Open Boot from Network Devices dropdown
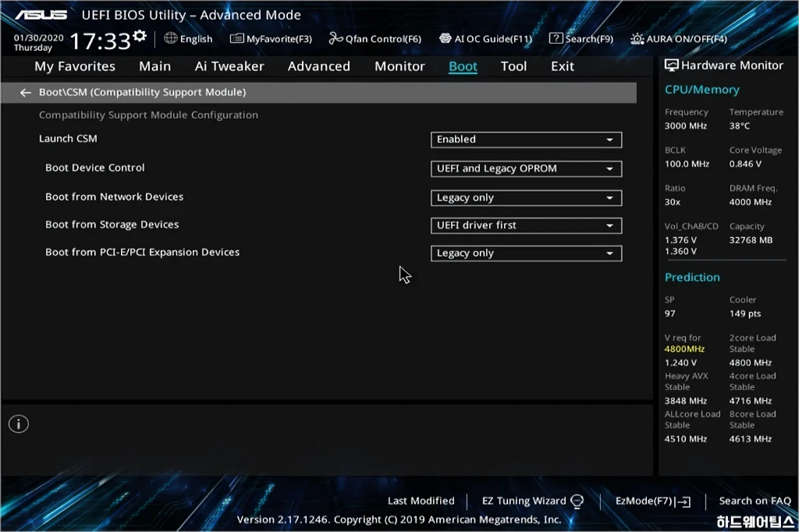 [x=526, y=197]
